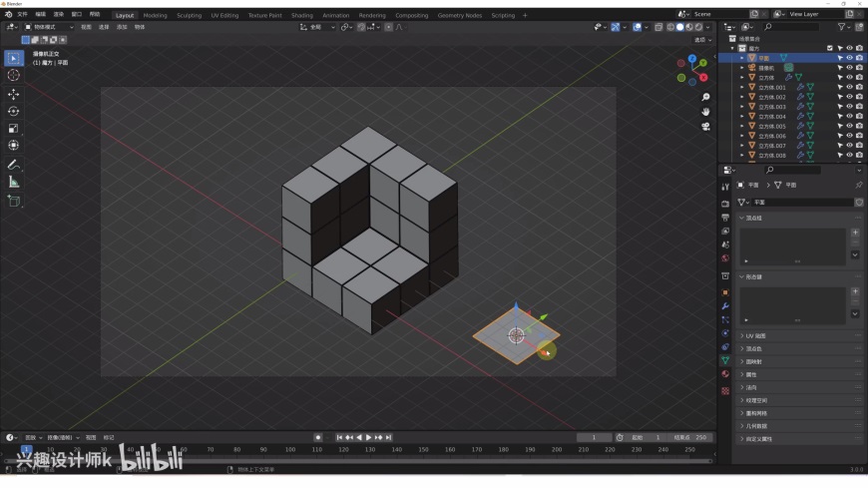The image size is (868, 488).
Task: Open the Render properties tab
Action: tap(725, 204)
